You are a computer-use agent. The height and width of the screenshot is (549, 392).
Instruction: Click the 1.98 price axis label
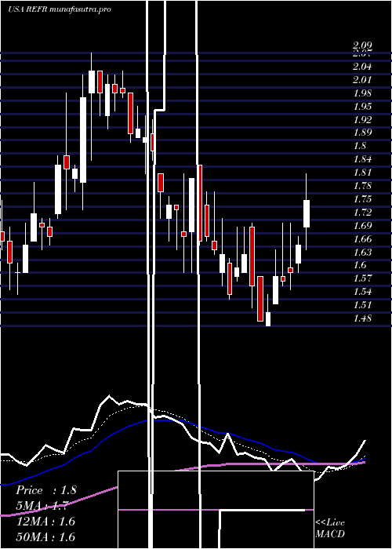362,93
